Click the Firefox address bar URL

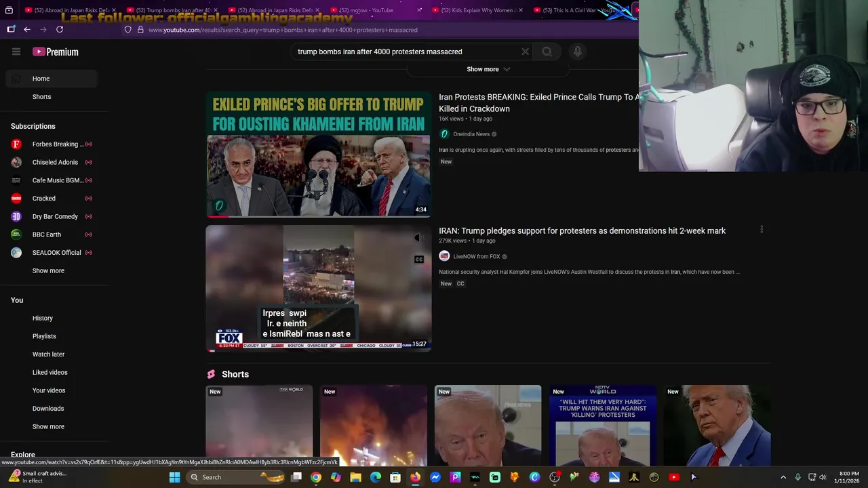pos(283,30)
